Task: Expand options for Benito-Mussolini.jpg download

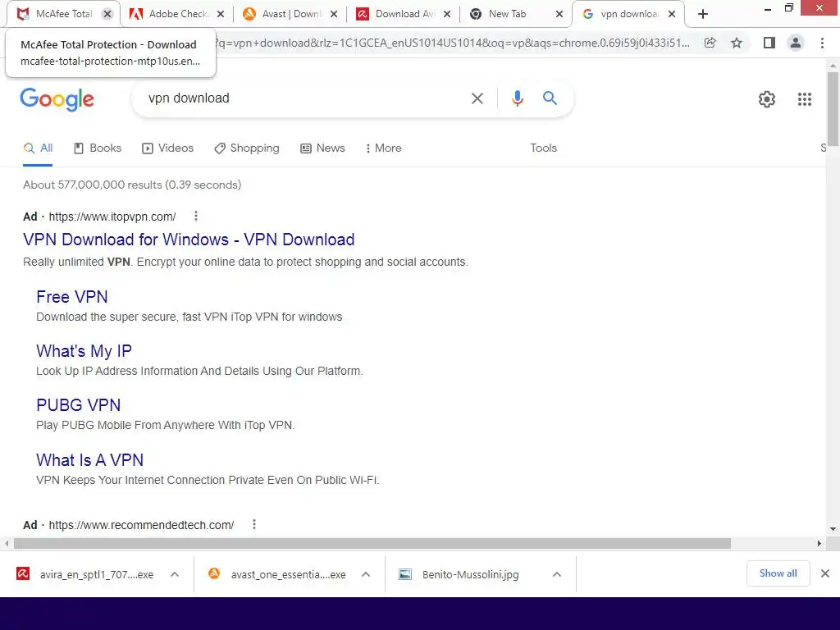Action: [x=557, y=574]
